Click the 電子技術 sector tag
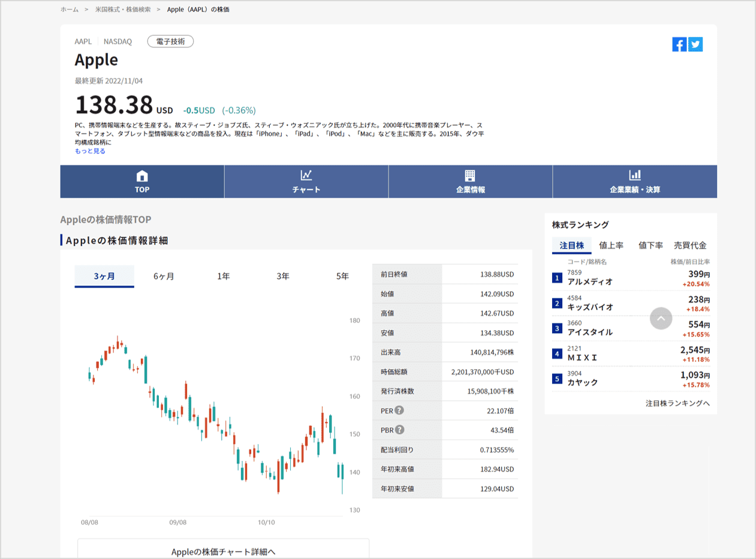 [170, 41]
